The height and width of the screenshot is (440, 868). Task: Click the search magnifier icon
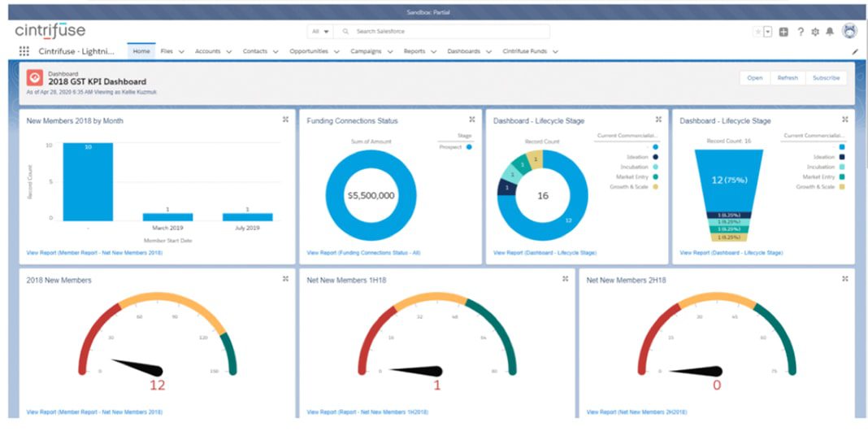coord(345,32)
